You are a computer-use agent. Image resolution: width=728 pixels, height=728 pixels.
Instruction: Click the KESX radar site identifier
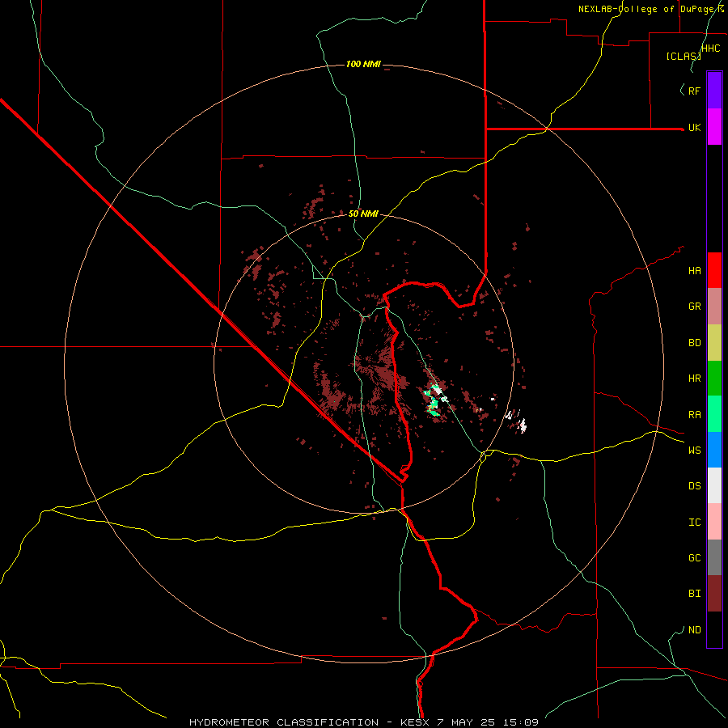coord(415,722)
